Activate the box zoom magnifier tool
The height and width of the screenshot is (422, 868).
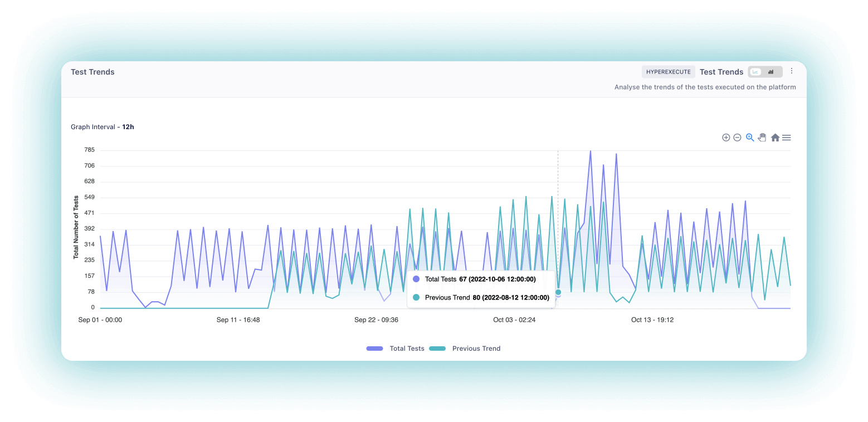pyautogui.click(x=750, y=138)
